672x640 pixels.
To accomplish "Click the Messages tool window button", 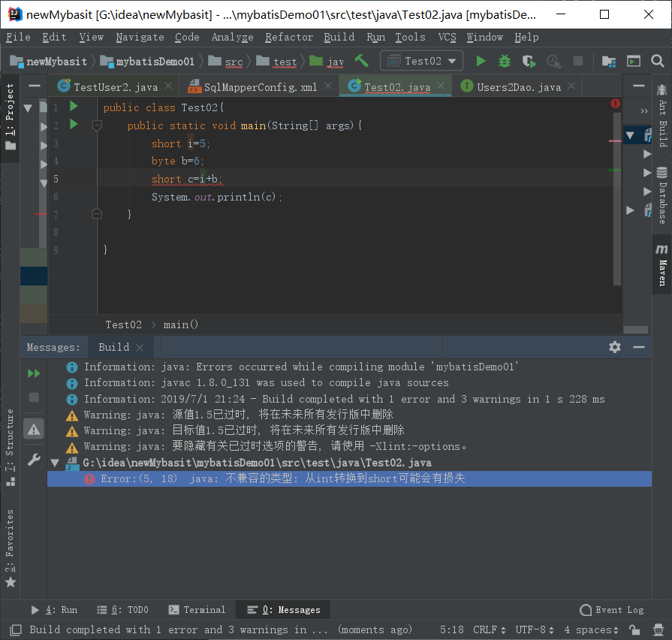I will coord(284,610).
